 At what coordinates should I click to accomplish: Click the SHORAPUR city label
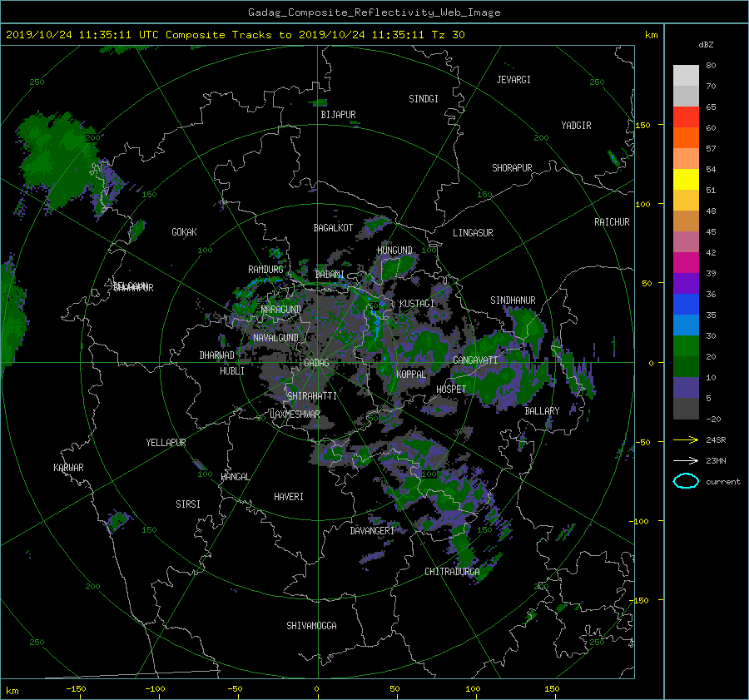tap(512, 168)
